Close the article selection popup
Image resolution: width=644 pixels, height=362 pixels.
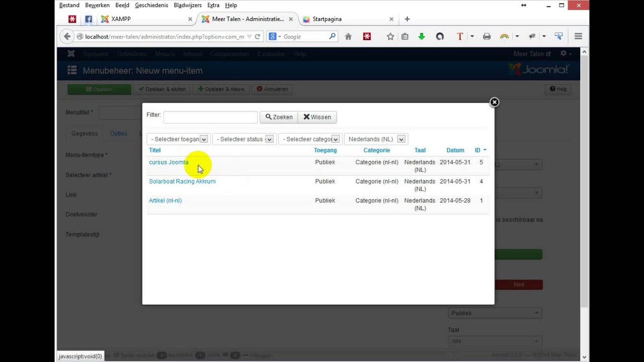click(x=495, y=102)
